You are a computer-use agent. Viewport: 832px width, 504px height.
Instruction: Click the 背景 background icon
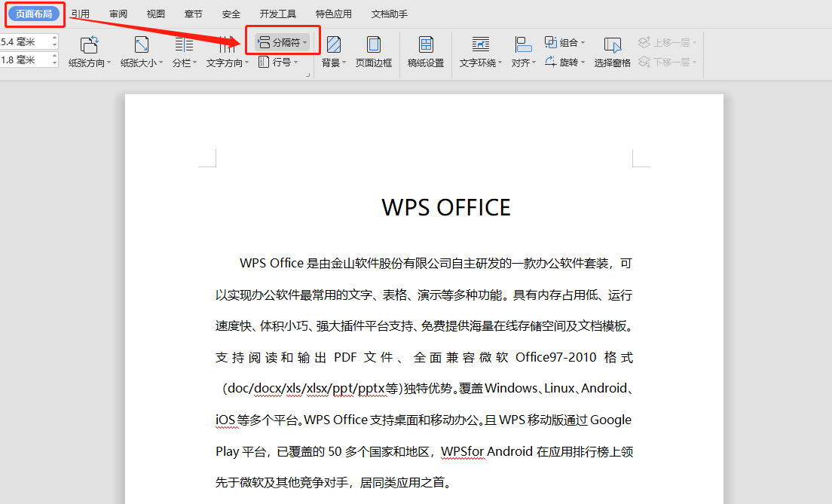pyautogui.click(x=334, y=44)
